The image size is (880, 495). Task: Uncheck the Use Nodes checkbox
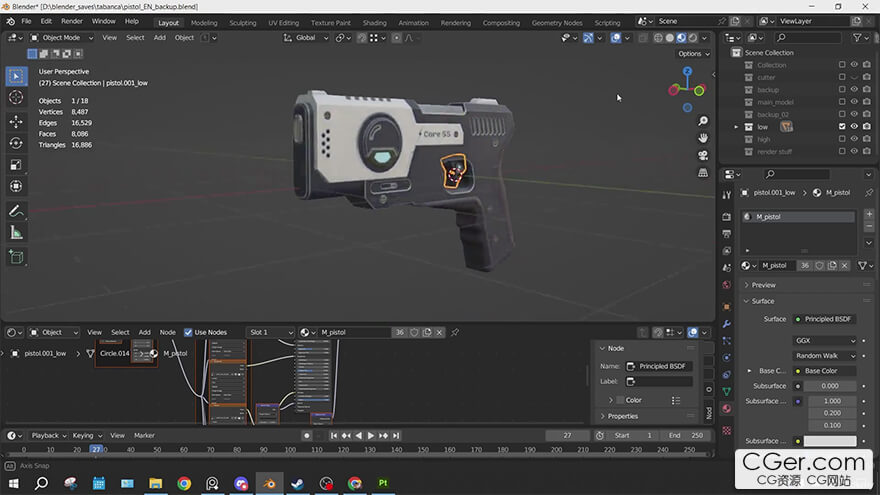188,332
